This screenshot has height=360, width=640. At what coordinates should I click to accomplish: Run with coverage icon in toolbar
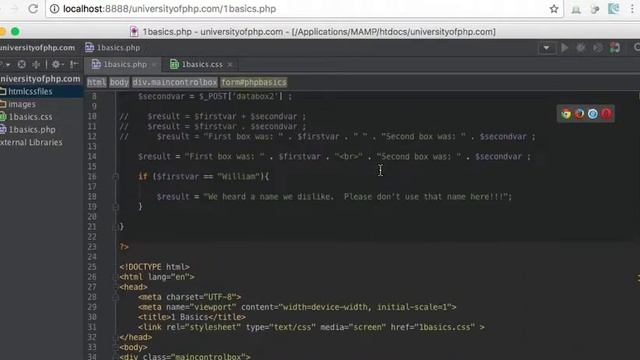pos(598,48)
